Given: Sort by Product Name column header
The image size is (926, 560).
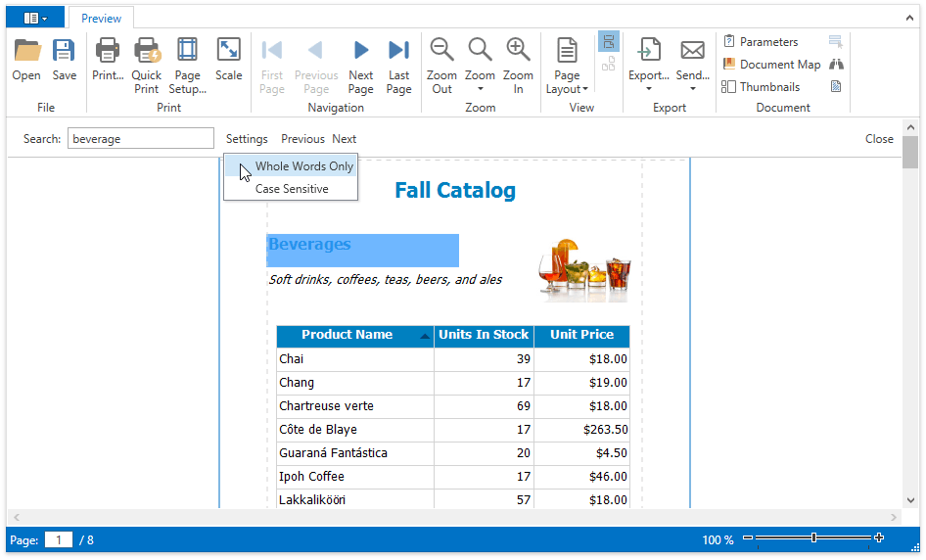Looking at the screenshot, I should (355, 335).
